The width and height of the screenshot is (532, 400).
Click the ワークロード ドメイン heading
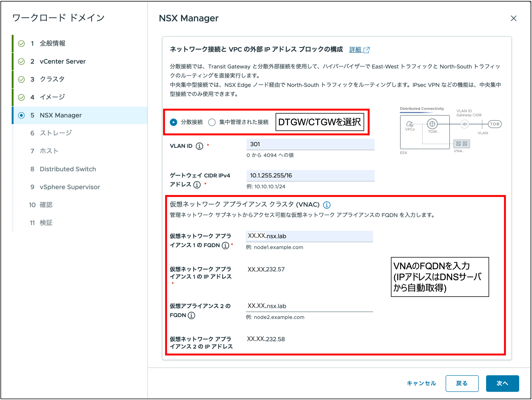[x=58, y=18]
